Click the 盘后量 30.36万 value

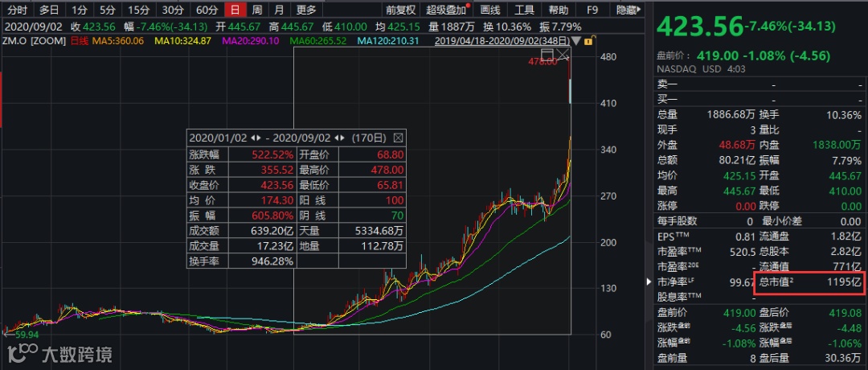point(841,358)
